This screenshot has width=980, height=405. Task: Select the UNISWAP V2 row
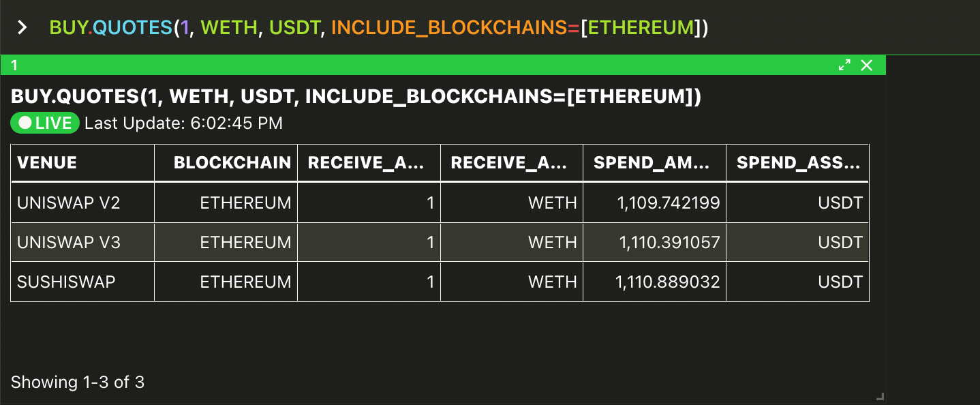tap(440, 203)
